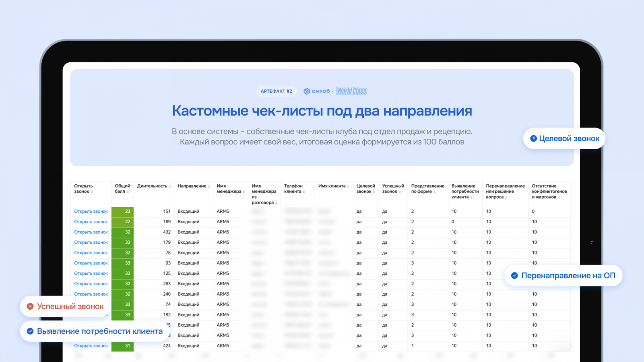The height and width of the screenshot is (362, 644).
Task: Click the sort arrows next to Имя клиента
Action: coord(348,187)
